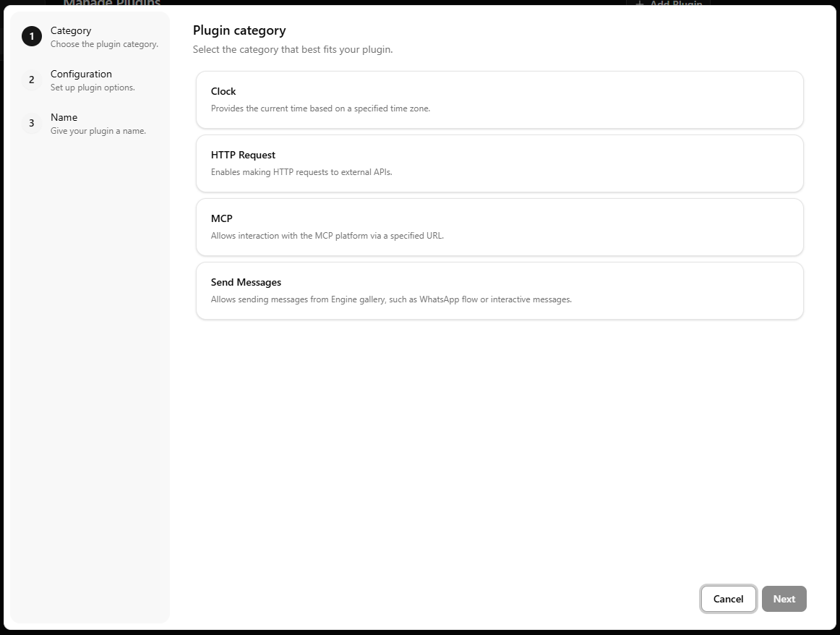Click the Manage Plugins heading
The height and width of the screenshot is (635, 840).
pos(112,3)
